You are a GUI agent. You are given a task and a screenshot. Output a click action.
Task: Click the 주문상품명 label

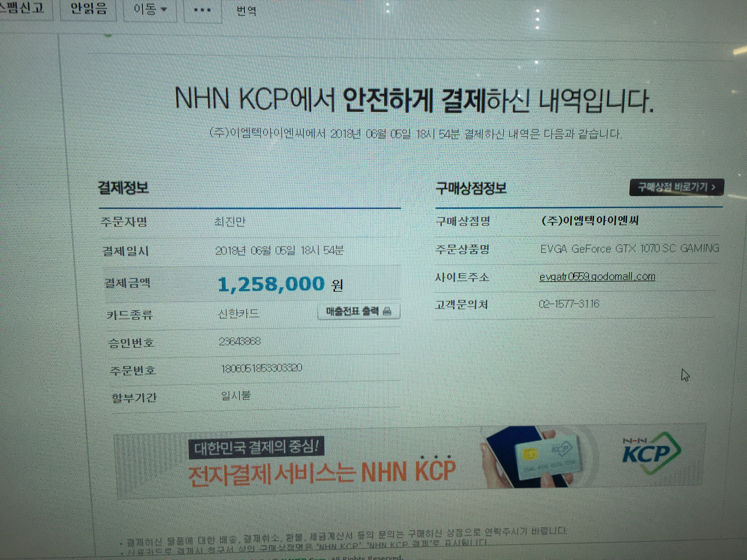[462, 249]
